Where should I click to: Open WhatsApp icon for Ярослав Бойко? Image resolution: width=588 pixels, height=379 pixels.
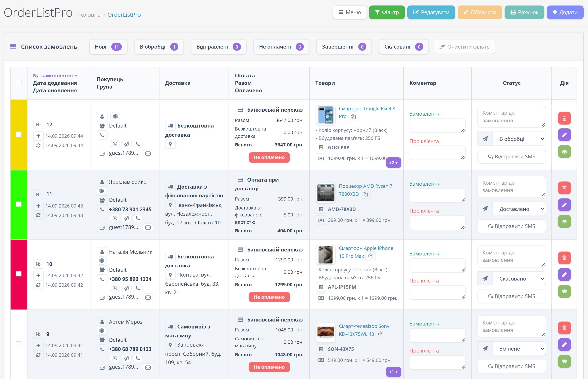click(115, 218)
